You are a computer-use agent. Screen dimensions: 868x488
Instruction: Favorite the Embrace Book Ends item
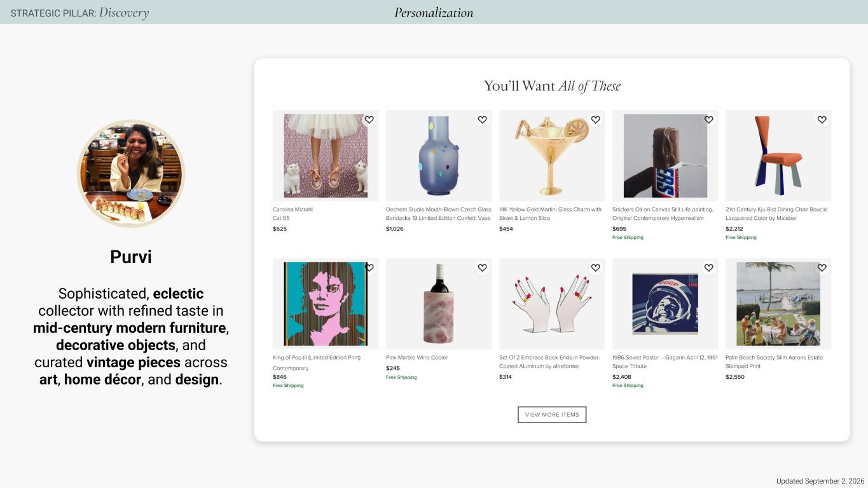coord(595,268)
